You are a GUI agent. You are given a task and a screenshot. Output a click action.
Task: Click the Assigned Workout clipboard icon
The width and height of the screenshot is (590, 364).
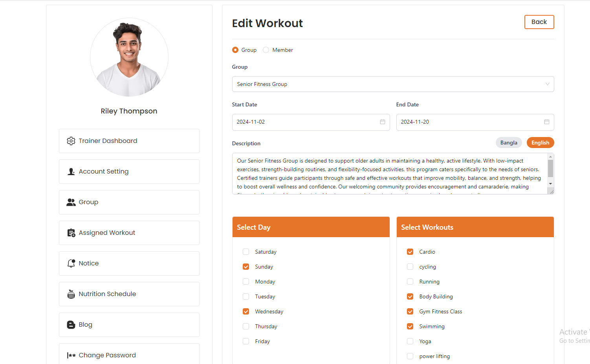[71, 233]
